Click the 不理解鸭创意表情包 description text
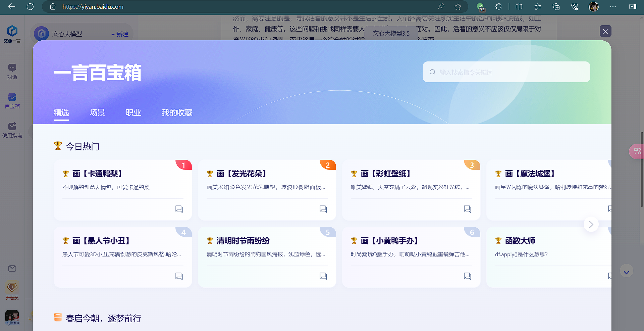The image size is (644, 331). tap(106, 187)
